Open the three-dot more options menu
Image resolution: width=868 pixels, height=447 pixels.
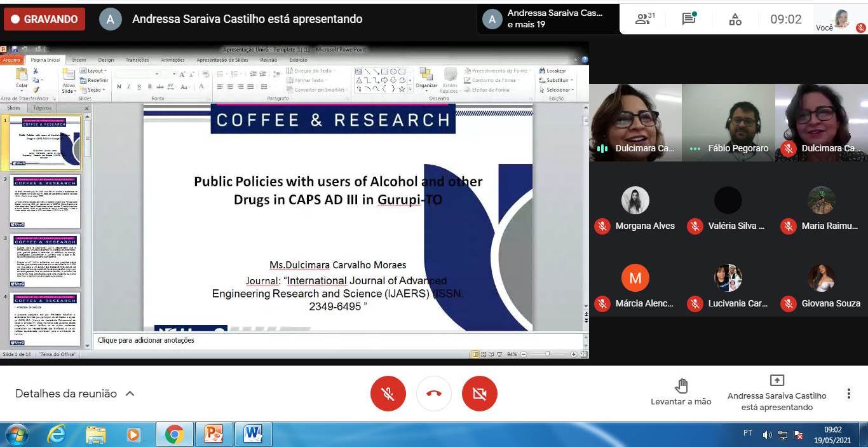pyautogui.click(x=848, y=394)
